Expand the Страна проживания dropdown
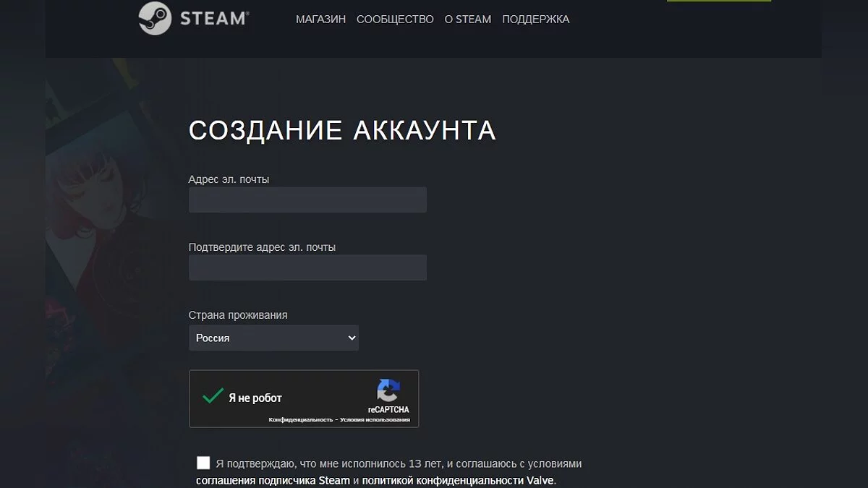 click(x=273, y=338)
